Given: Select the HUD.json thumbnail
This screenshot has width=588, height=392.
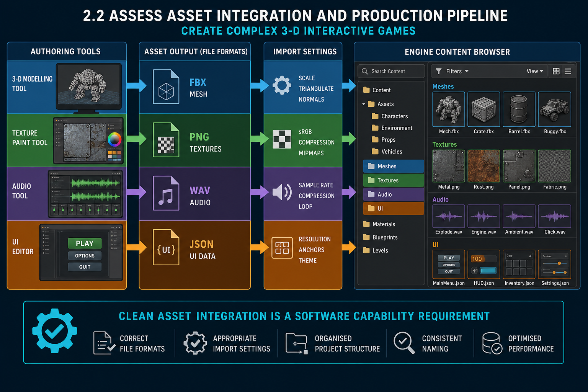Looking at the screenshot, I should click(484, 264).
